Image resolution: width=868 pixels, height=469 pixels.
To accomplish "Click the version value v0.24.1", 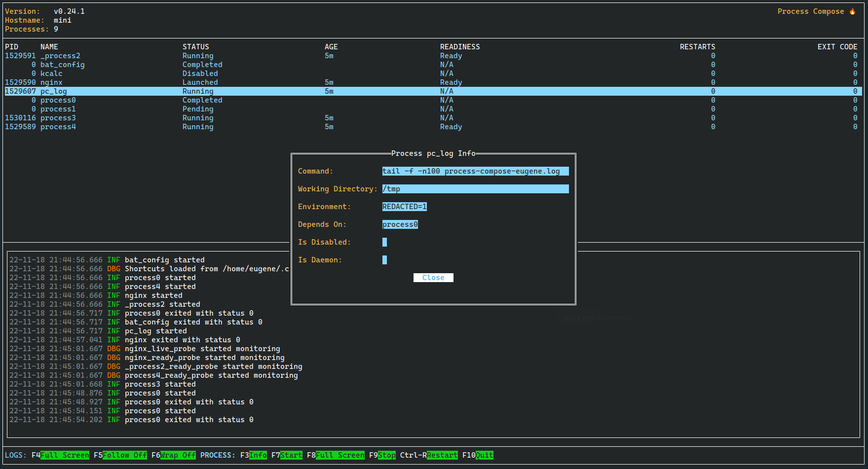I will point(69,11).
